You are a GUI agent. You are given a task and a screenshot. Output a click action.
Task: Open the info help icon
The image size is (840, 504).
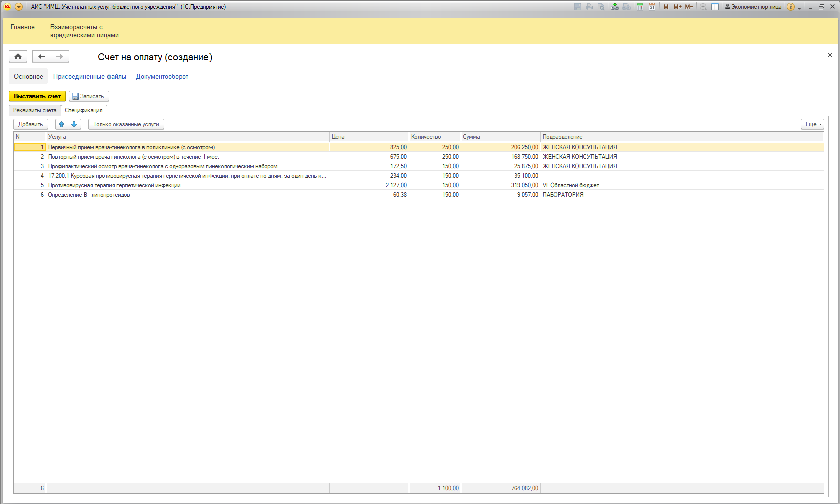[x=791, y=7]
